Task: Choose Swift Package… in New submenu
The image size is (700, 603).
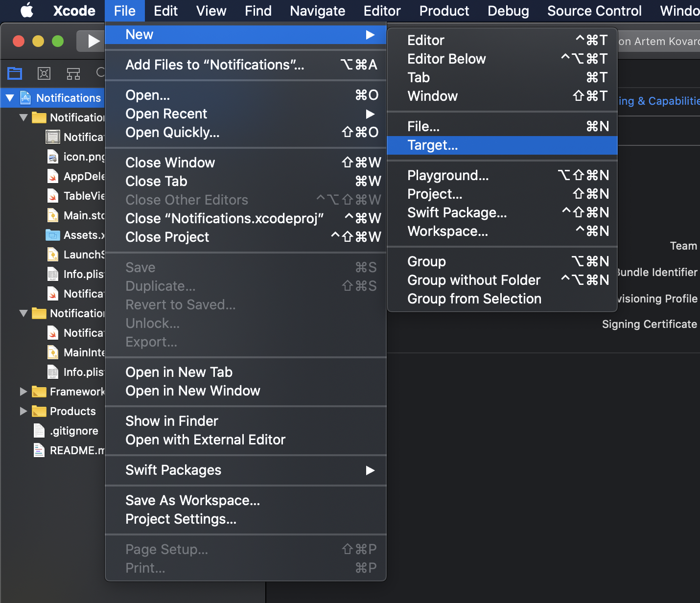Action: (x=457, y=213)
